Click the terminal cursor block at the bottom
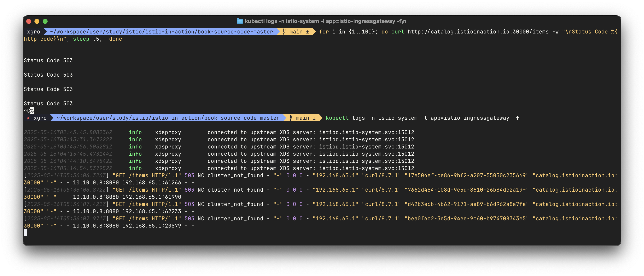This screenshot has height=276, width=644. pos(25,233)
